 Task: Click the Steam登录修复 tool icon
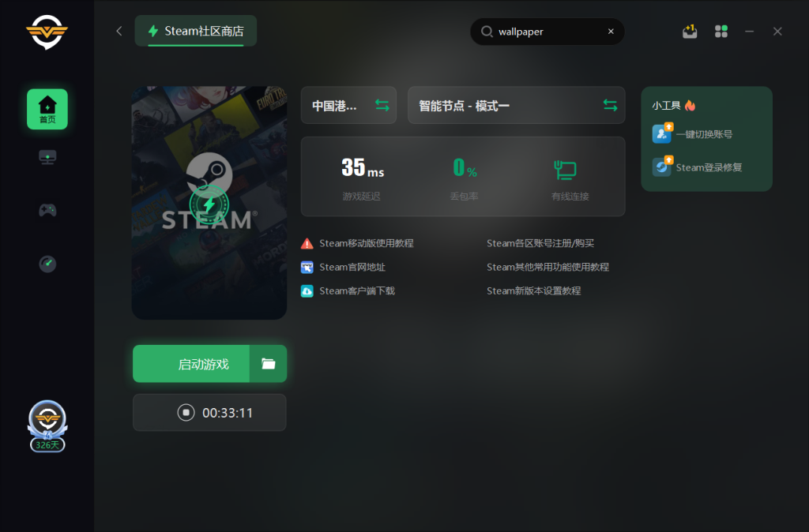click(x=663, y=166)
